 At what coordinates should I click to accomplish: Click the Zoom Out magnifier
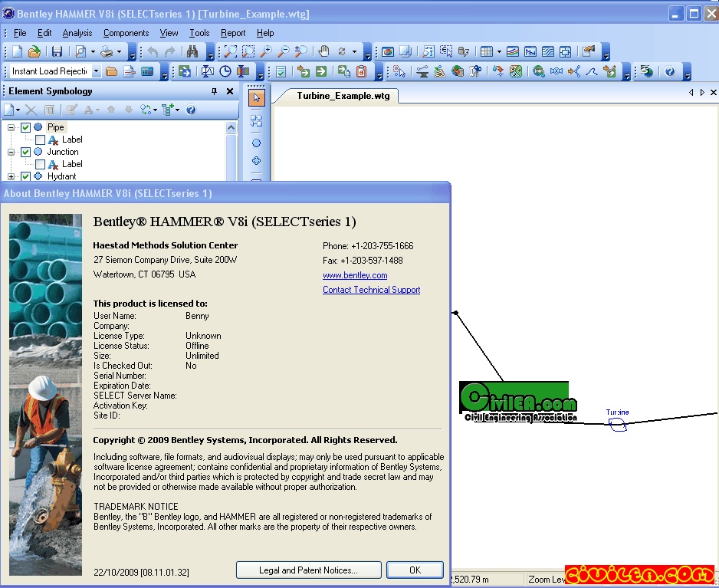[284, 51]
